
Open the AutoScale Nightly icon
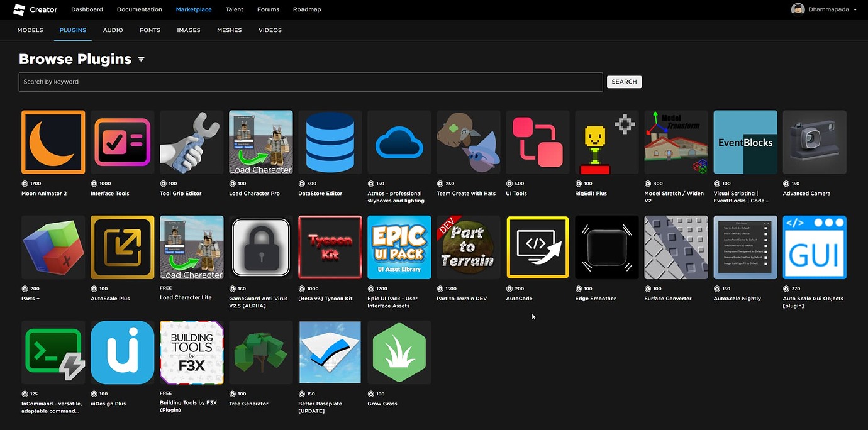(x=745, y=247)
